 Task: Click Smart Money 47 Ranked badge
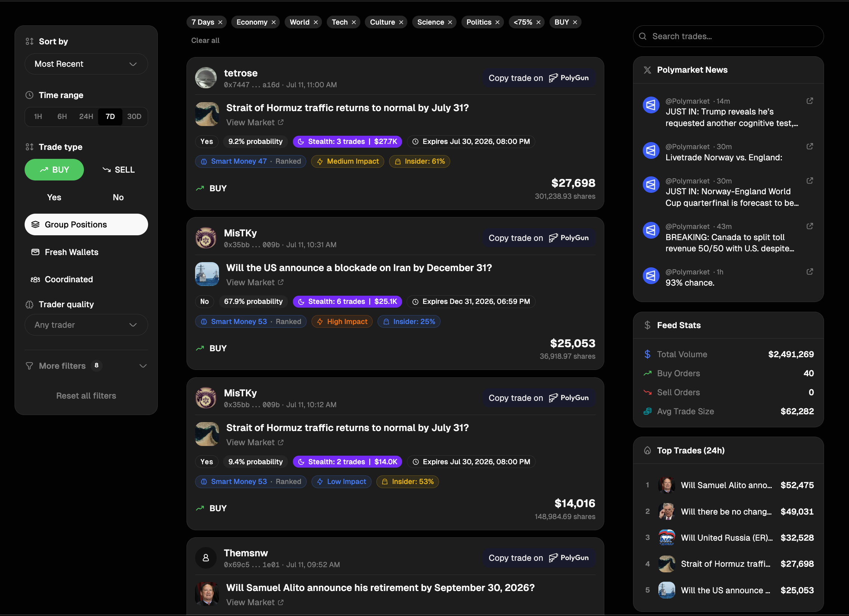tap(250, 161)
